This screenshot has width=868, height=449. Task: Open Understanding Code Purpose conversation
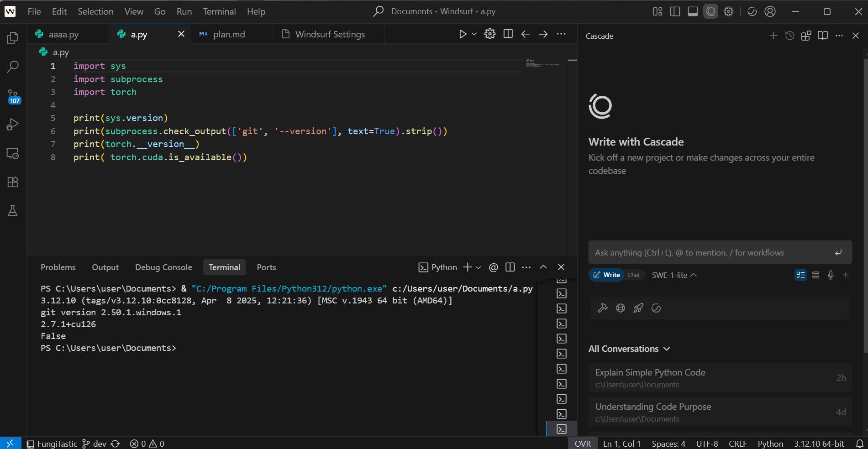coord(720,412)
